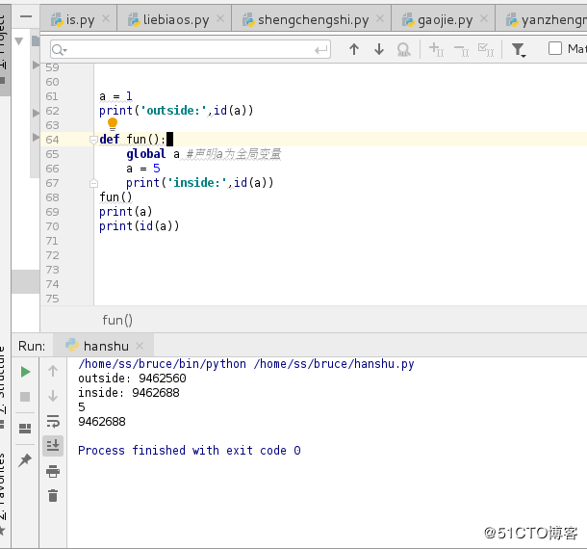Toggle add selection for next occurrence
The width and height of the screenshot is (587, 549).
[x=436, y=49]
